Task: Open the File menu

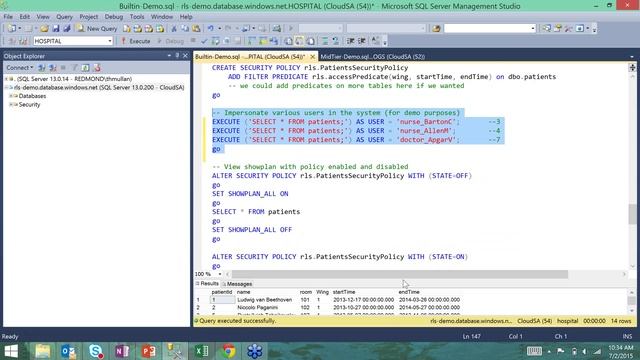Action: pos(8,17)
